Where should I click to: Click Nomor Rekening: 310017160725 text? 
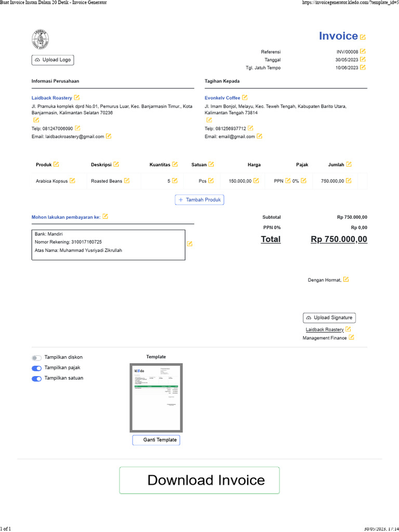point(68,242)
